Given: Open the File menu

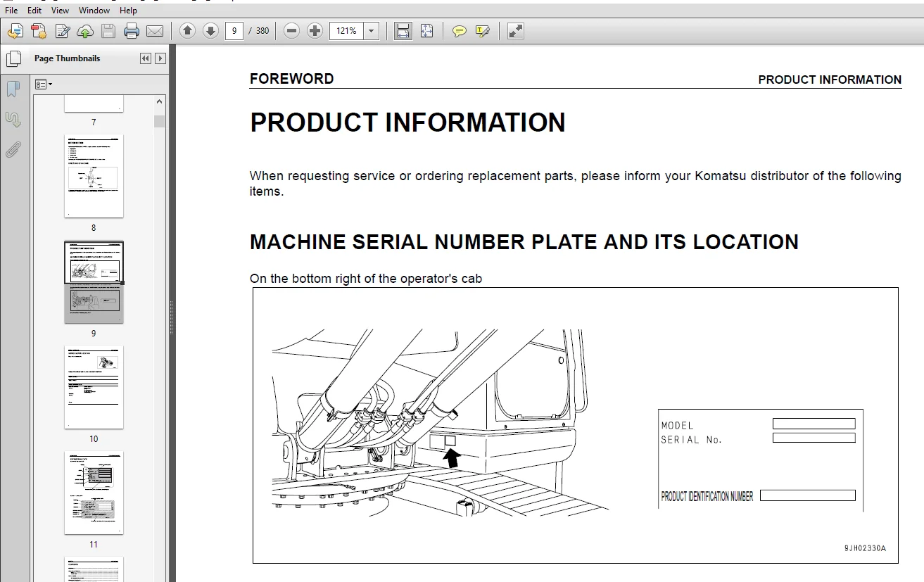Looking at the screenshot, I should point(11,11).
